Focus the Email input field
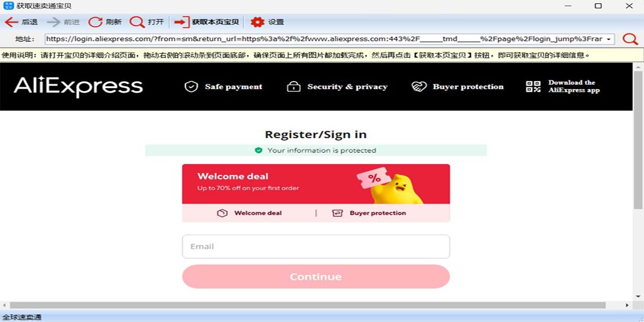The width and height of the screenshot is (644, 322). pyautogui.click(x=316, y=246)
